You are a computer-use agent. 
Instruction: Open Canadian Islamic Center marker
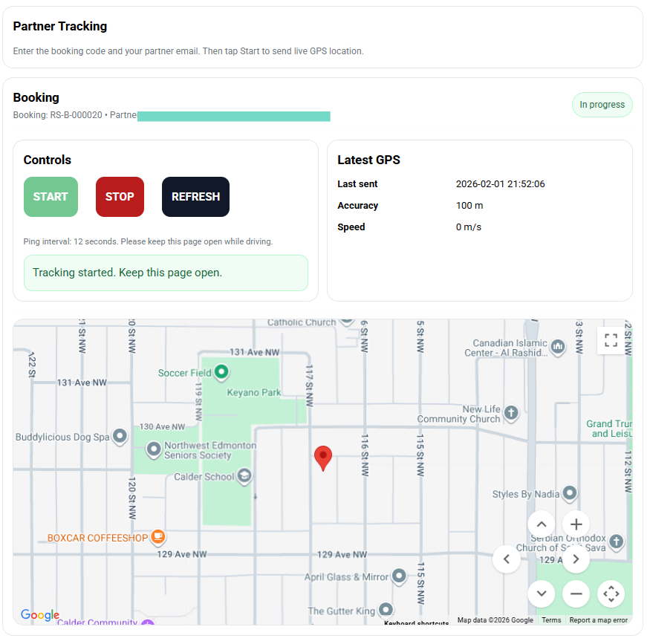pyautogui.click(x=558, y=347)
